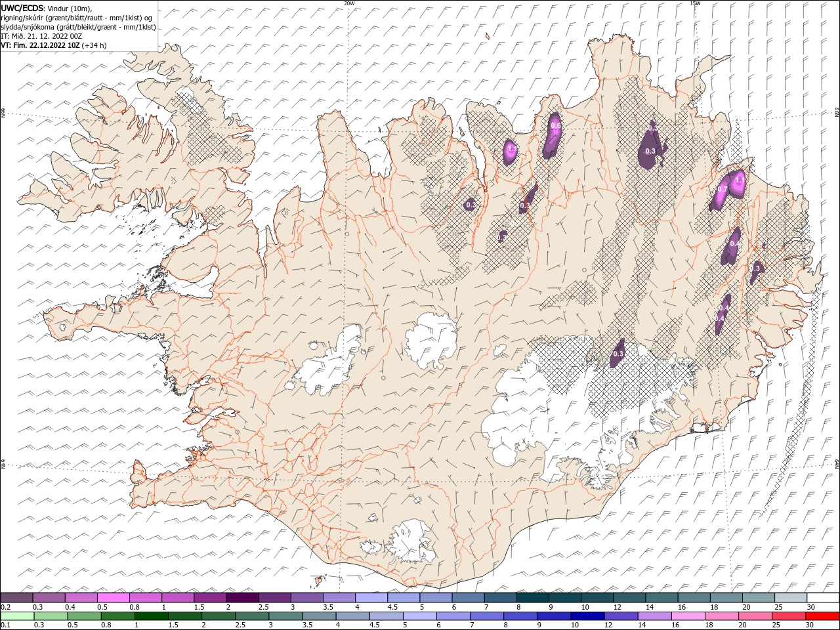Click the bottom legend swatch labeled 25

[x=789, y=616]
